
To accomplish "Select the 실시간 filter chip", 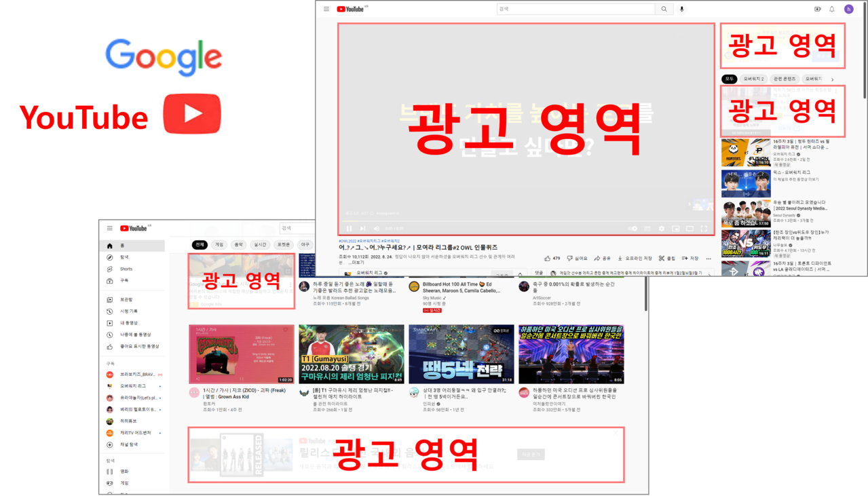I will click(261, 245).
